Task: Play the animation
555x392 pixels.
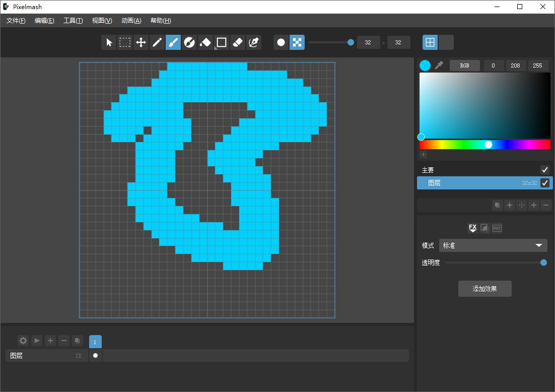Action: pyautogui.click(x=37, y=341)
